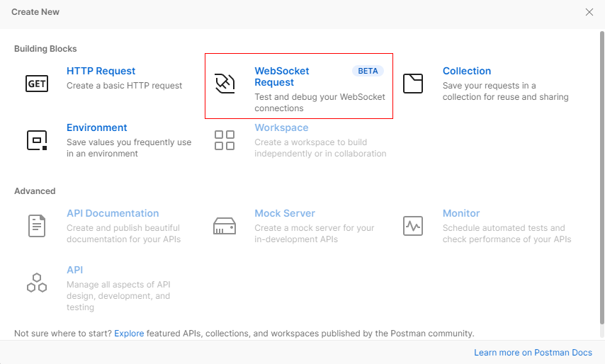Open the Mock Server option title
Viewport: 605px width, 364px height.
(285, 213)
